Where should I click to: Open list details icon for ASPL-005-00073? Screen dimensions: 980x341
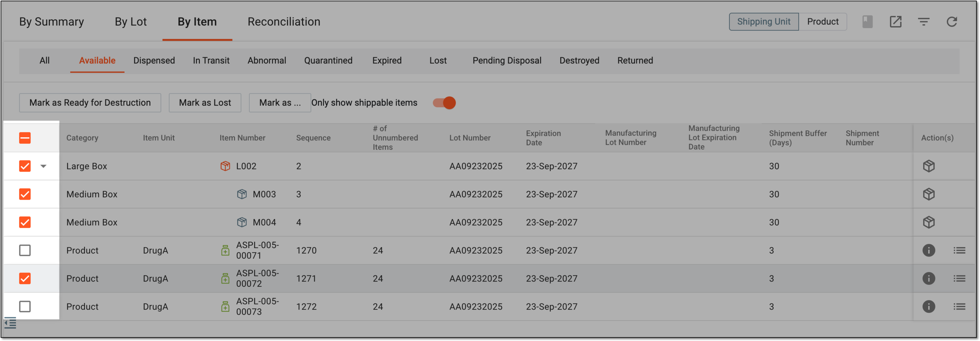click(x=959, y=307)
